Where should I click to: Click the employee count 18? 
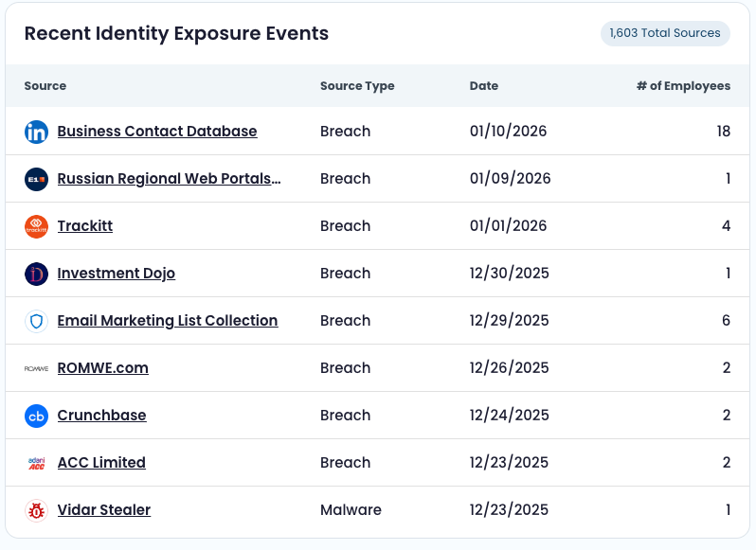pos(723,131)
